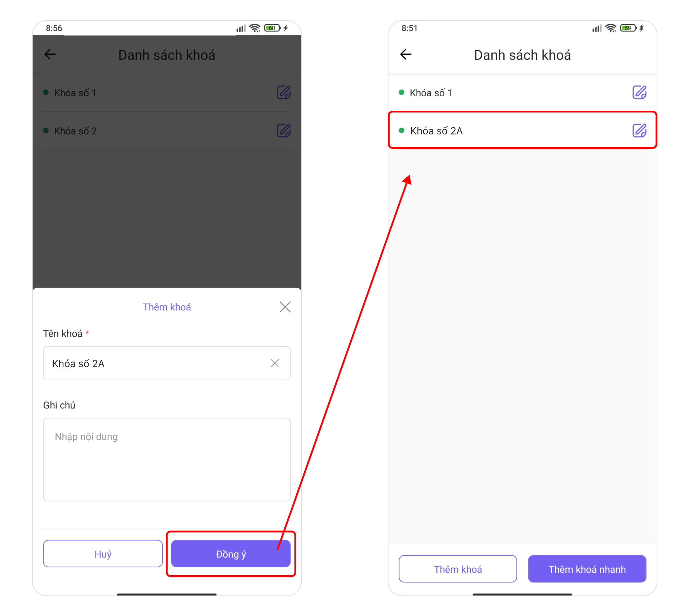Tap the Thêm khoá outlined button
The height and width of the screenshot is (616, 692).
(x=458, y=569)
